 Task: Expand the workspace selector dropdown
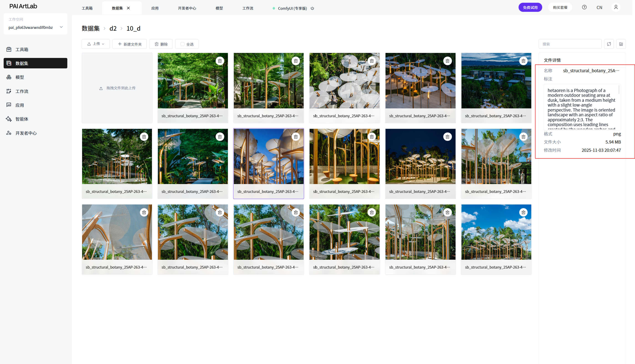click(61, 27)
